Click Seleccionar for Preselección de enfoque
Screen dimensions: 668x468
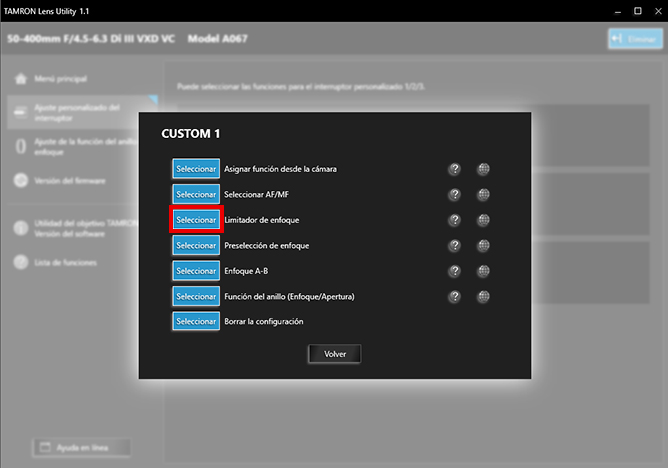coord(196,245)
